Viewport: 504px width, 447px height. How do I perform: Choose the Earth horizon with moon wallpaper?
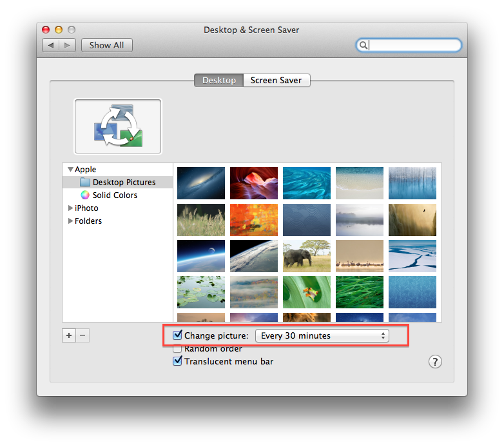pyautogui.click(x=201, y=256)
